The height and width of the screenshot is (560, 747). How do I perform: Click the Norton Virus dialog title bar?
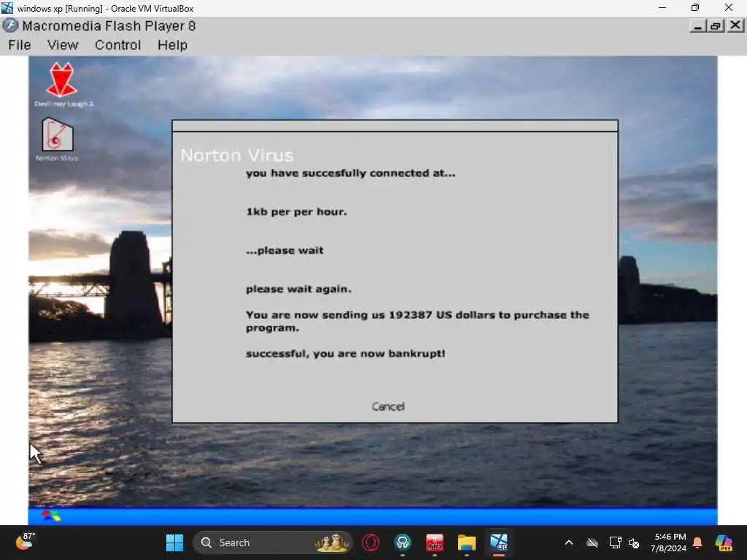[395, 125]
